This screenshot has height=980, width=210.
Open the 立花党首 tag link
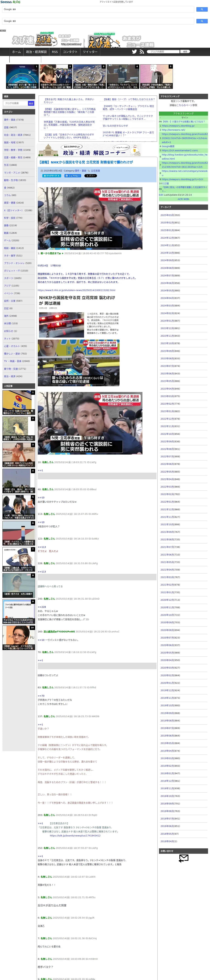pyautogui.click(x=95, y=171)
